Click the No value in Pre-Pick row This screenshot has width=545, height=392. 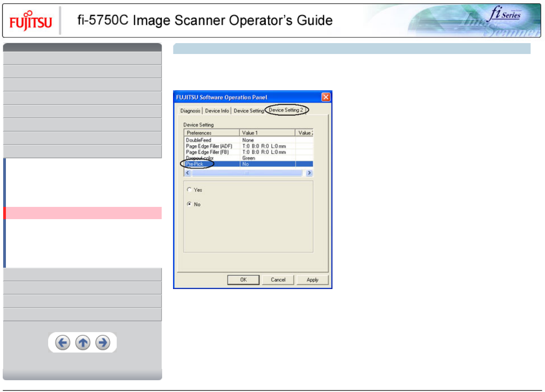click(x=245, y=164)
